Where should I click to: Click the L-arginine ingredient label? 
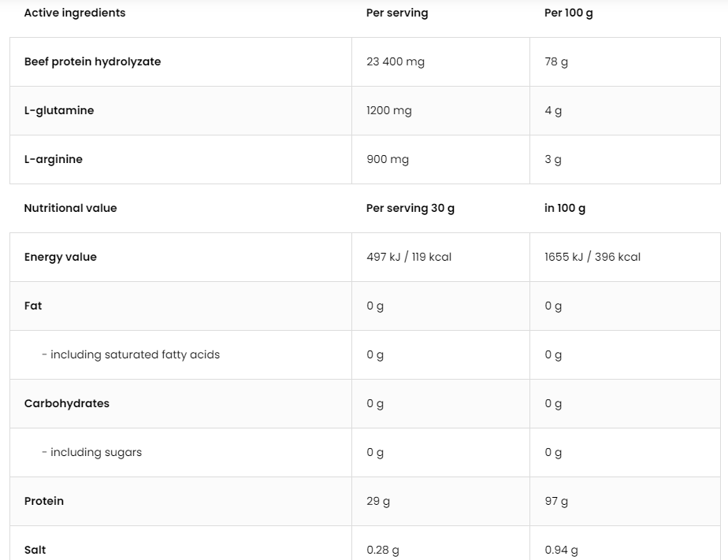click(x=54, y=159)
